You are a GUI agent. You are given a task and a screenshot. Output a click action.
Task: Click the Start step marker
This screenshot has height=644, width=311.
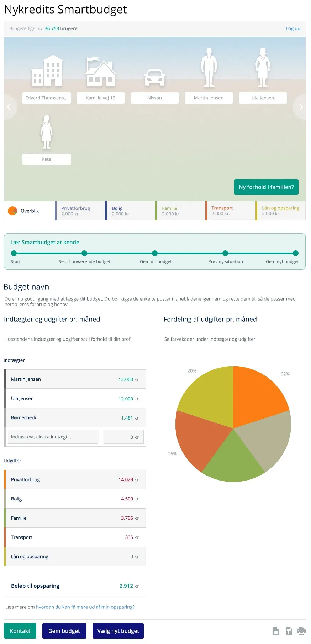pos(14,253)
